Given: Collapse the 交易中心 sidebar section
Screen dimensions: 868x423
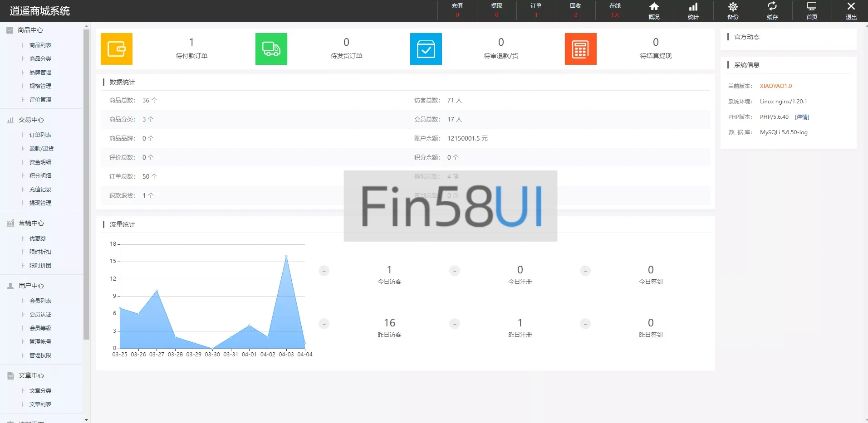Looking at the screenshot, I should [x=31, y=120].
